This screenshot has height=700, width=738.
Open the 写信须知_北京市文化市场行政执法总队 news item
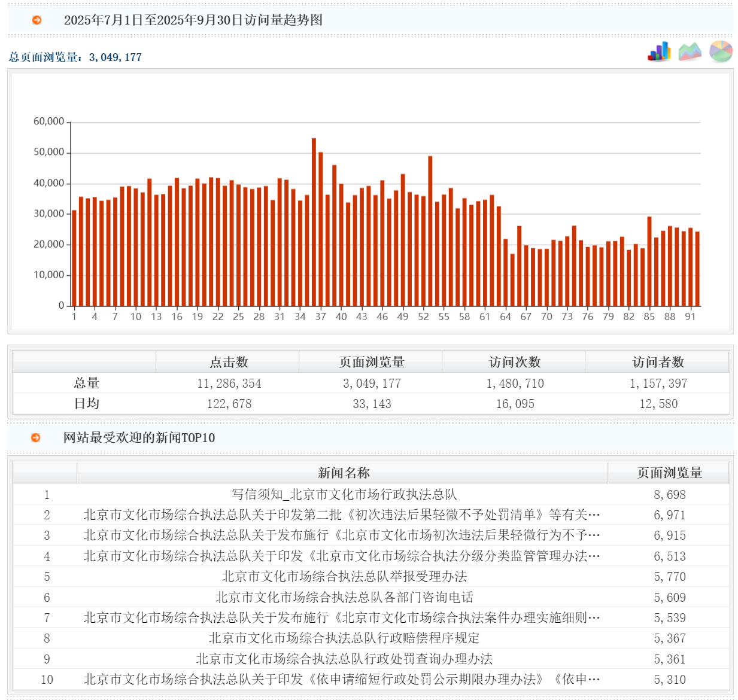(344, 494)
